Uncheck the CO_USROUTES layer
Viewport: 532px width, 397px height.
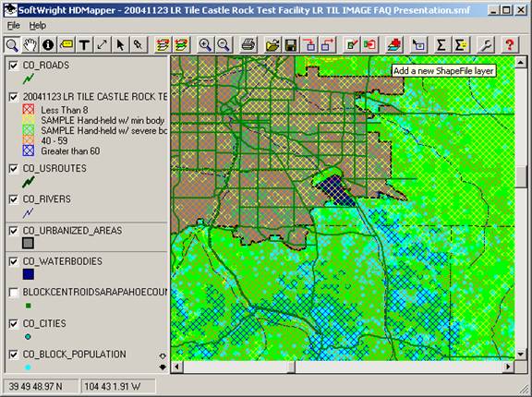click(13, 169)
